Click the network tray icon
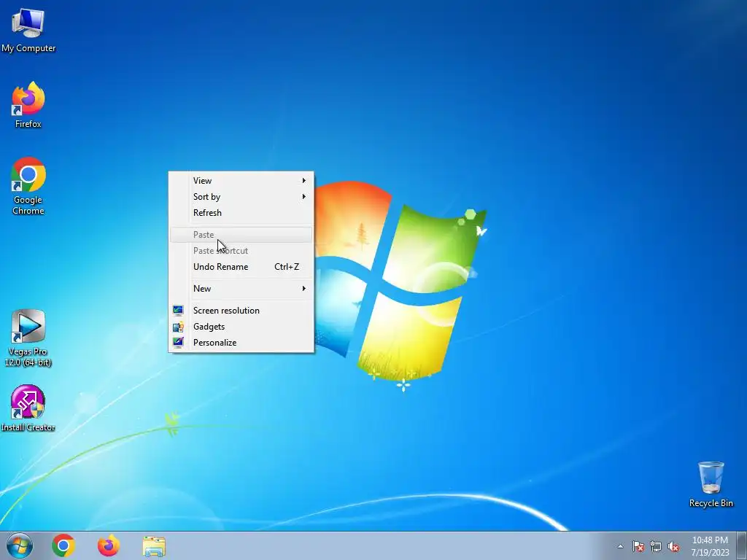Image resolution: width=747 pixels, height=560 pixels. pos(656,546)
